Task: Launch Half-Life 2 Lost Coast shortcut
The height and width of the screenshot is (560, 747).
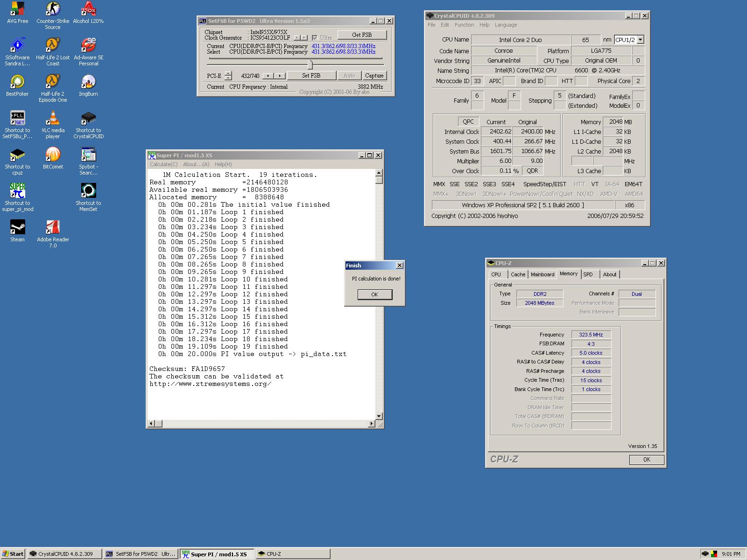Action: [x=53, y=52]
